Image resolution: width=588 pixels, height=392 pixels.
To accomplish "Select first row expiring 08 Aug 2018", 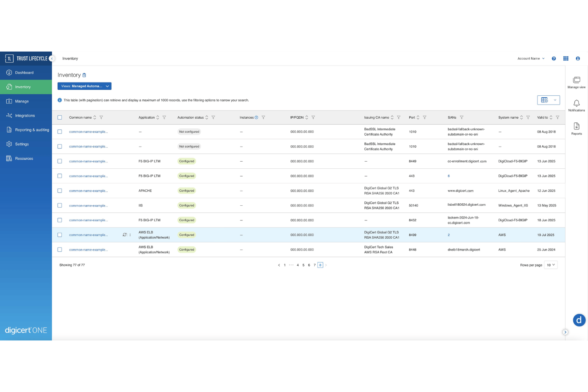I will (x=60, y=132).
